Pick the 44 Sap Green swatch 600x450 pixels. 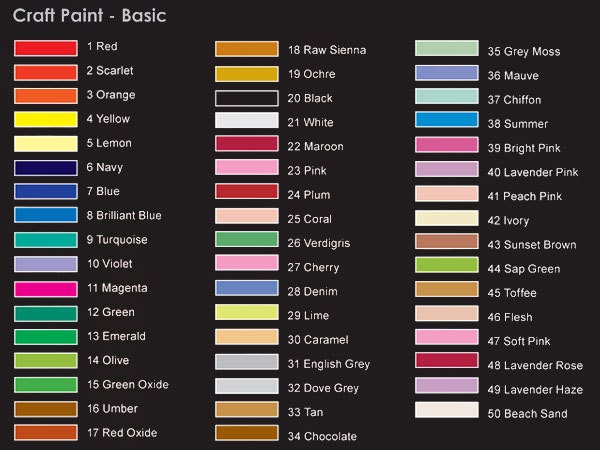[x=447, y=265]
